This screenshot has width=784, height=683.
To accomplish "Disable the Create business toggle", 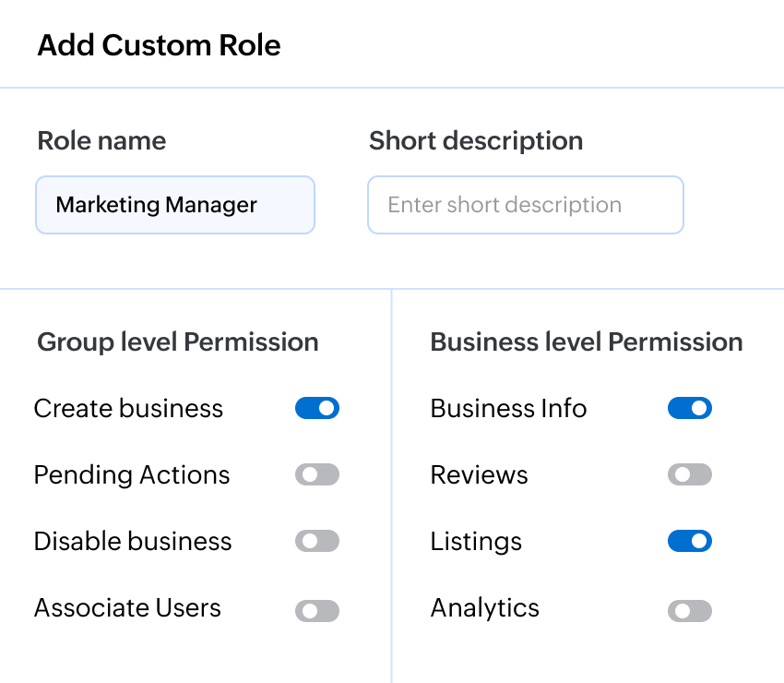I will pos(317,408).
